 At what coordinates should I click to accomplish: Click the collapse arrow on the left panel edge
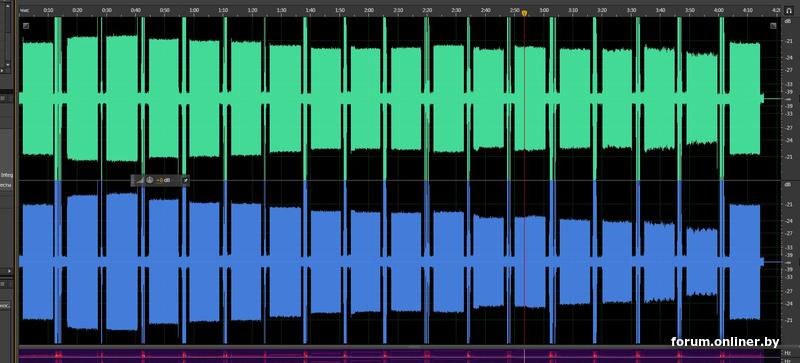pyautogui.click(x=9, y=271)
